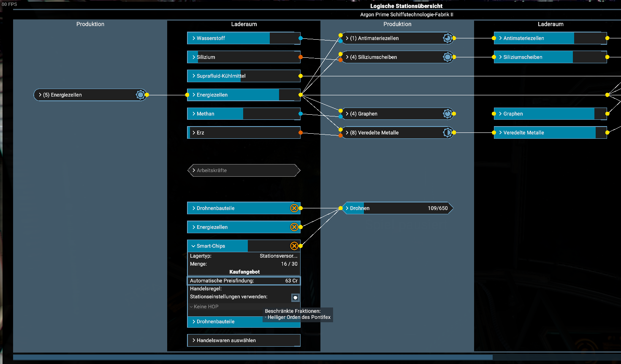
Task: Click yellow output dot of Graphen production
Action: point(454,113)
